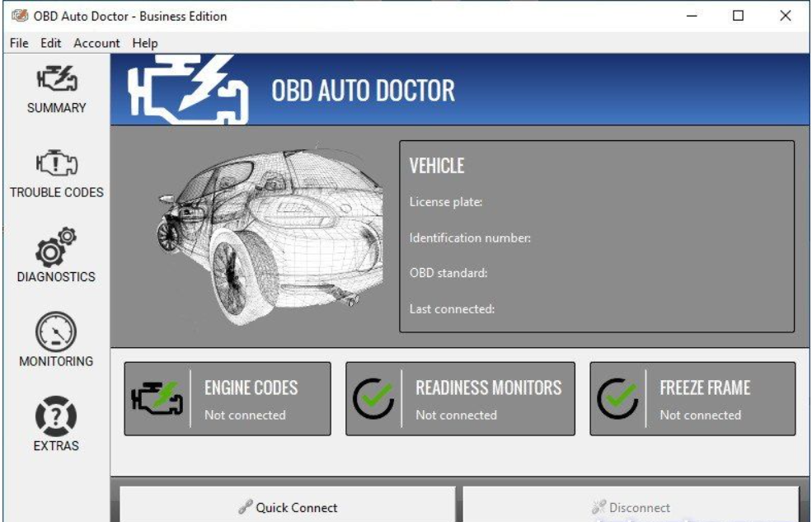Click the app icon in the title bar

(20, 16)
